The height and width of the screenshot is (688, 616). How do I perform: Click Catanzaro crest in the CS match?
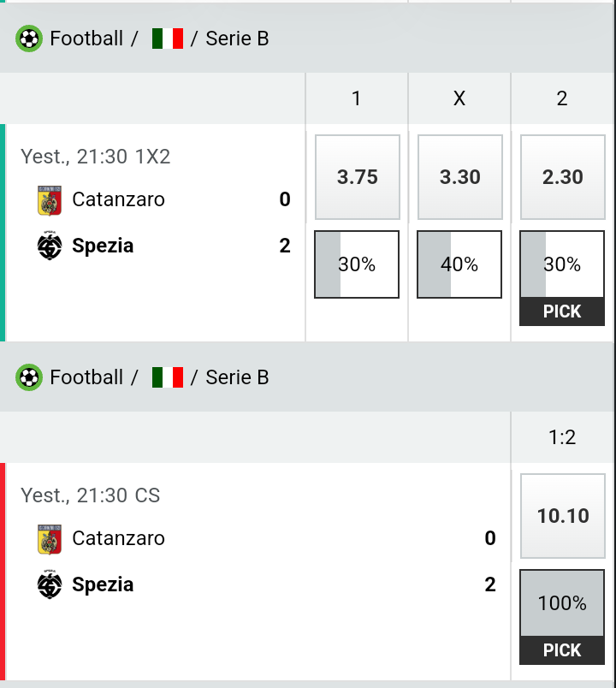click(50, 539)
